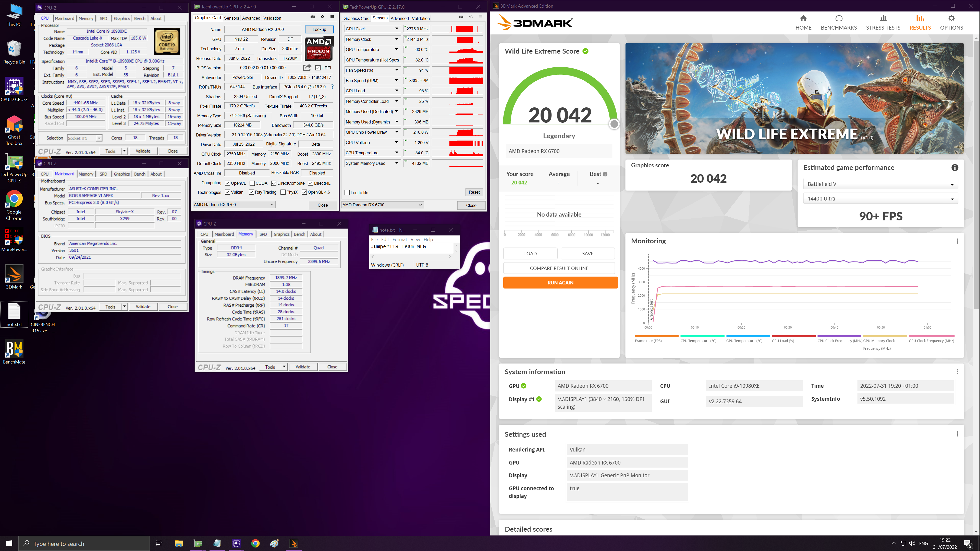Open 3DMark BENCHMARKS gauge icon
Image resolution: width=980 pixels, height=551 pixels.
tap(839, 18)
